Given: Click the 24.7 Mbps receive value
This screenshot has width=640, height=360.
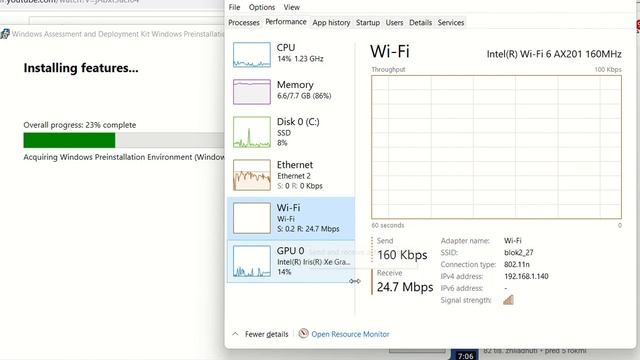Looking at the screenshot, I should [x=405, y=287].
